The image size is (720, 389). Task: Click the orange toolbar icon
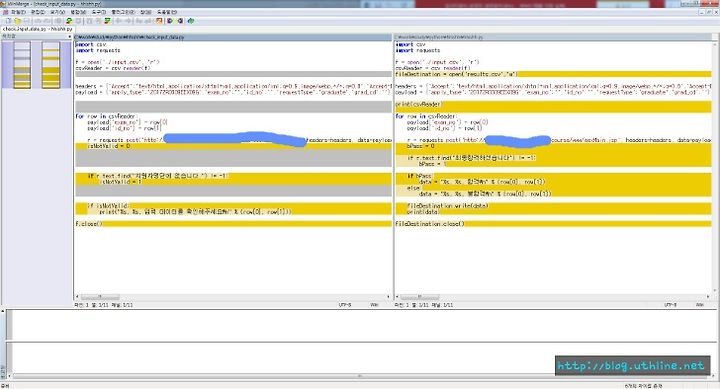159,21
